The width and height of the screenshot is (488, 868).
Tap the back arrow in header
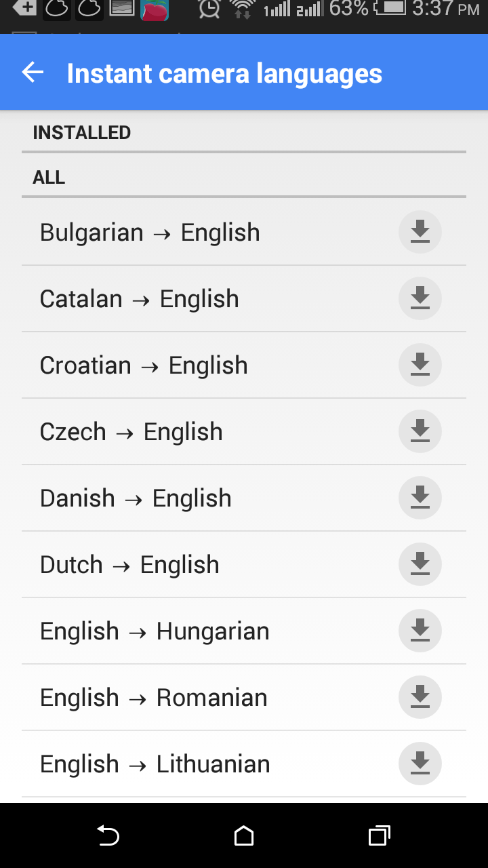pyautogui.click(x=33, y=73)
